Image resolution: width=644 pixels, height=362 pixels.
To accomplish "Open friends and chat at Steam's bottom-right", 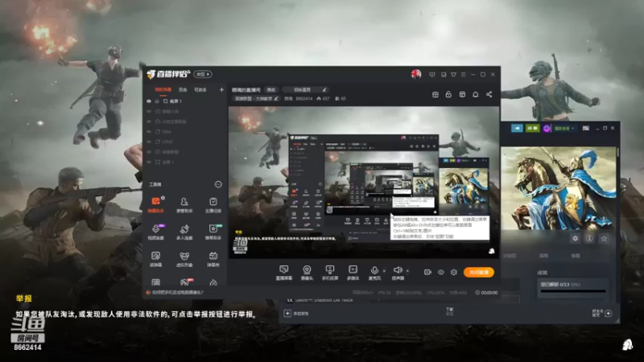I will pyautogui.click(x=602, y=313).
